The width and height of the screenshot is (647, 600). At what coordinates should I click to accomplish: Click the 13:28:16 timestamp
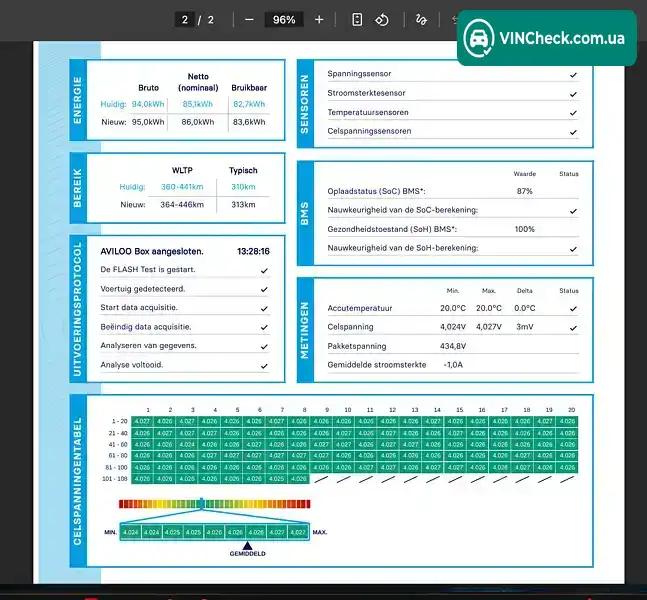(253, 251)
